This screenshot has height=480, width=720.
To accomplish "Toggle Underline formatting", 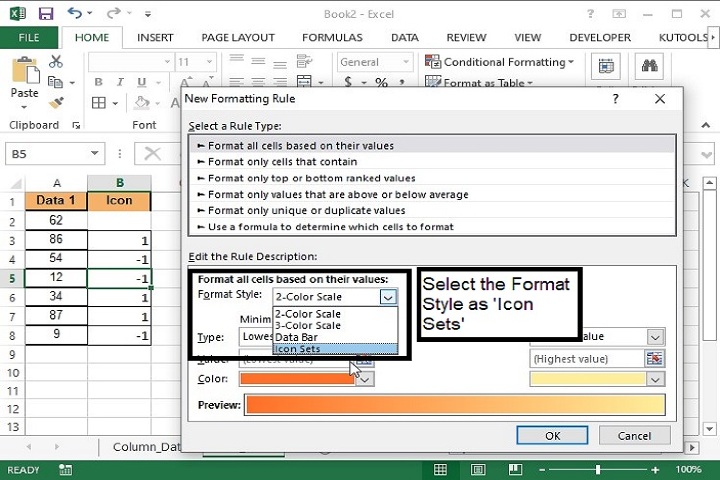I will click(x=142, y=82).
